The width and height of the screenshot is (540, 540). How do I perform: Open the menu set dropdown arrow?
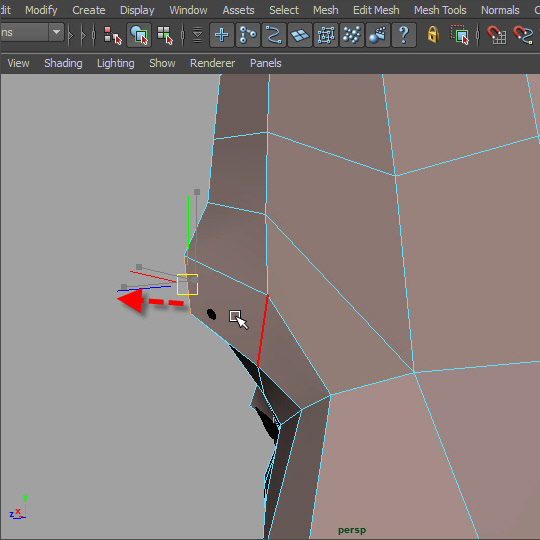56,33
